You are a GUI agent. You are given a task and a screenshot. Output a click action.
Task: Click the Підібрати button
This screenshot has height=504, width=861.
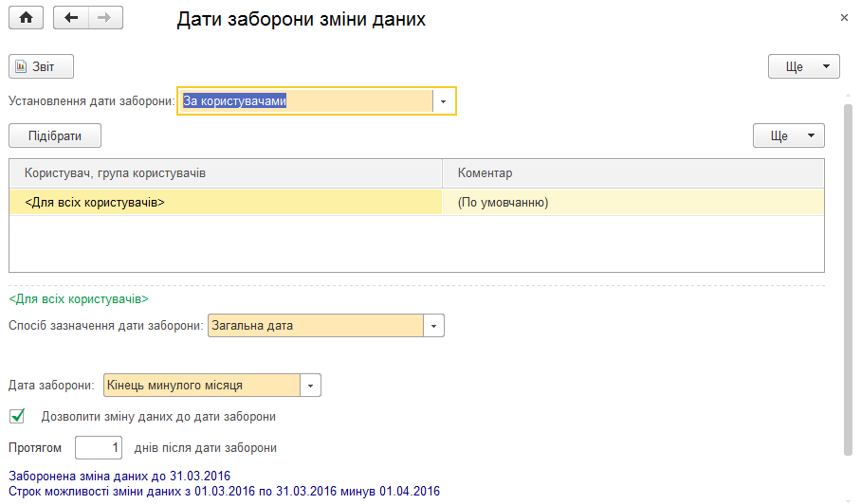click(55, 135)
